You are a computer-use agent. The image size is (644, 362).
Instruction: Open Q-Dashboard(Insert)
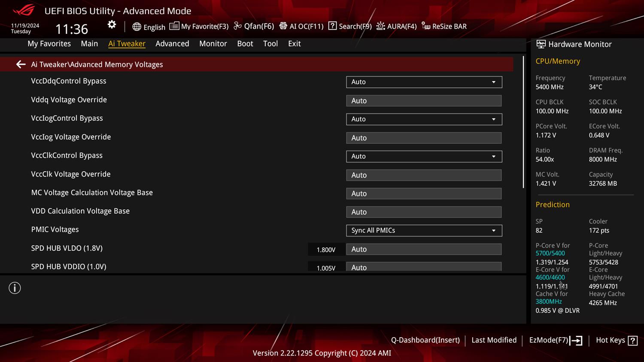tap(425, 340)
